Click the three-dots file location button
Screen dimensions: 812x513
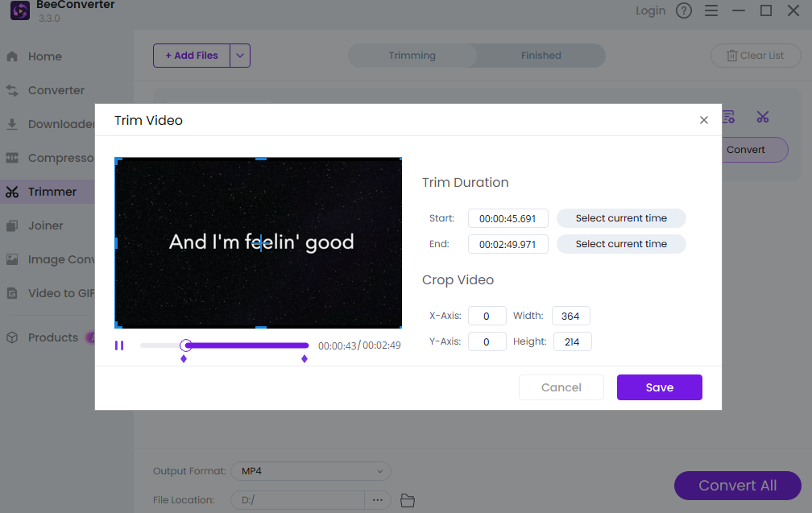378,501
